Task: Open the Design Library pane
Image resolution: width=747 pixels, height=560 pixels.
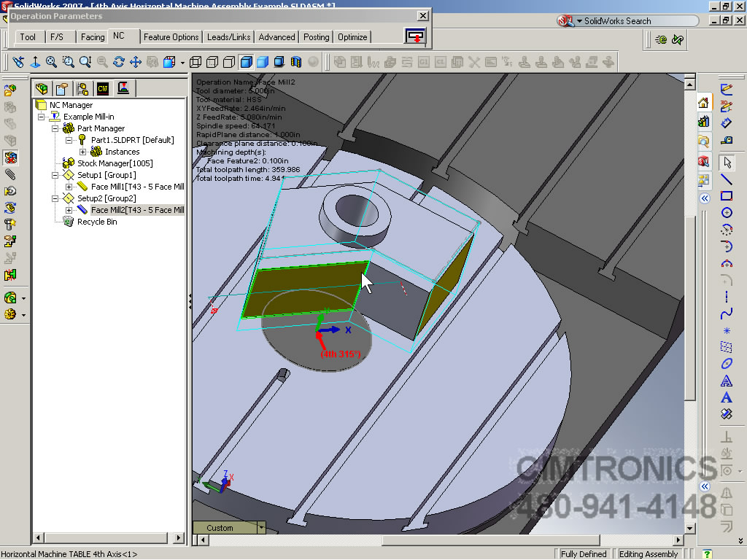Action: (x=704, y=122)
